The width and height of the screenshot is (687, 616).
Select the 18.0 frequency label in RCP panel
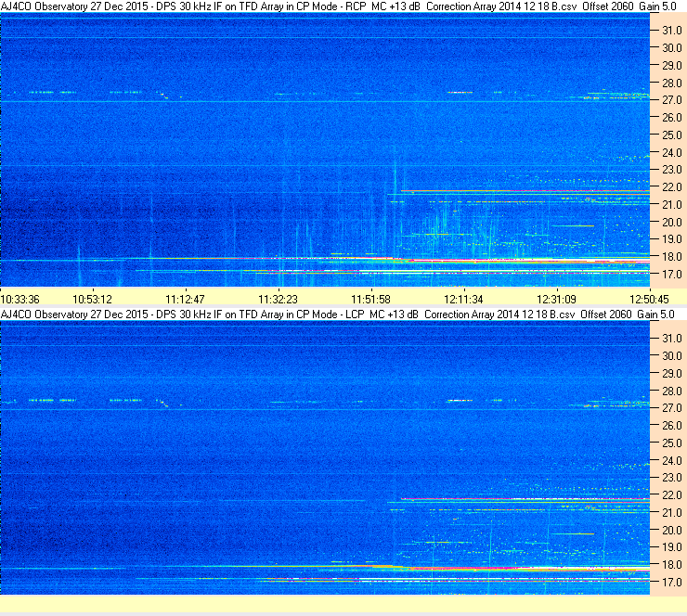[672, 257]
